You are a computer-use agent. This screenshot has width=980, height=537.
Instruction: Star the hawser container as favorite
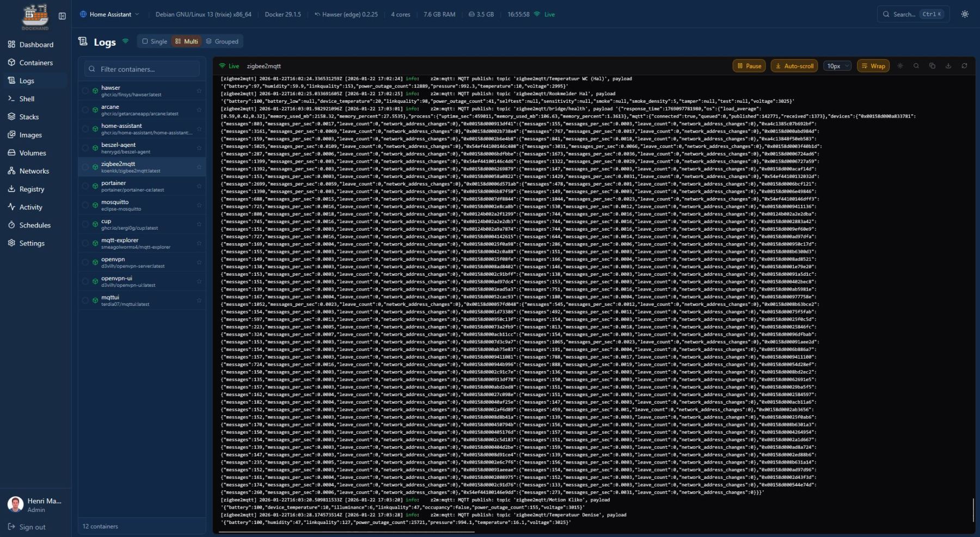tap(199, 91)
